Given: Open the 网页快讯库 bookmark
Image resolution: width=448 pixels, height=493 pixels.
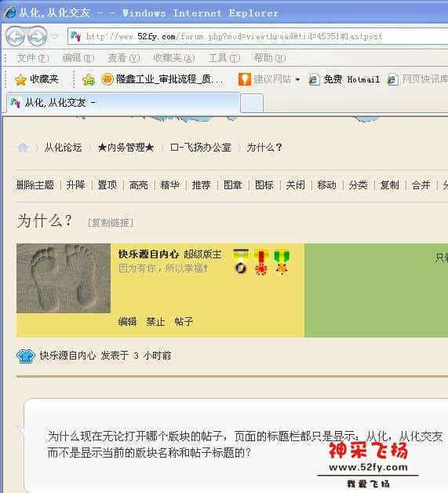Looking at the screenshot, I should tap(417, 79).
